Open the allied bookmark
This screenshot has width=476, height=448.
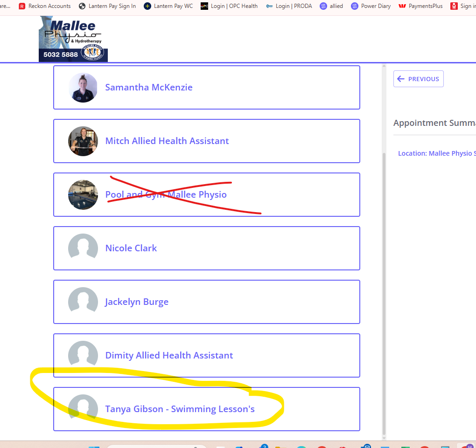coord(331,6)
